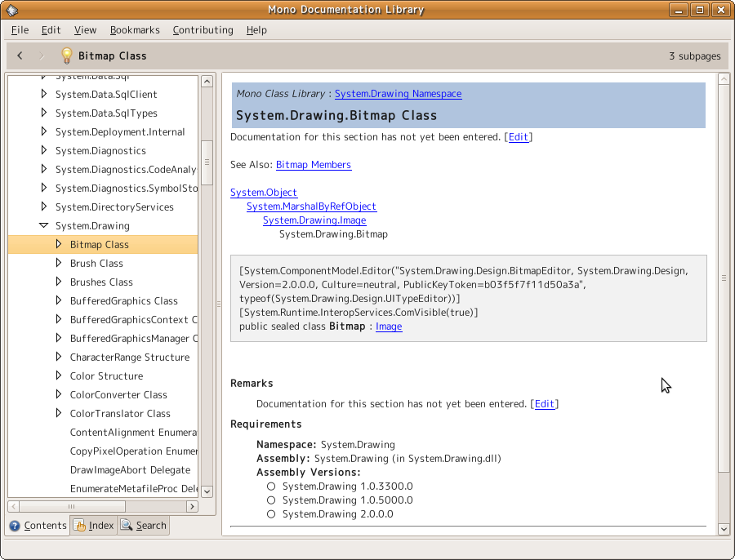Expand the Brushes Class node

[x=59, y=281]
